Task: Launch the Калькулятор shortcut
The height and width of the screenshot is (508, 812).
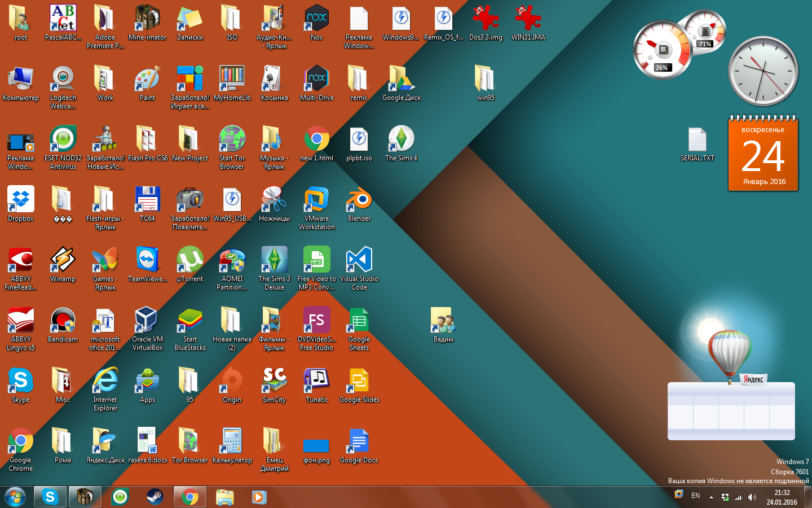Action: [x=232, y=445]
